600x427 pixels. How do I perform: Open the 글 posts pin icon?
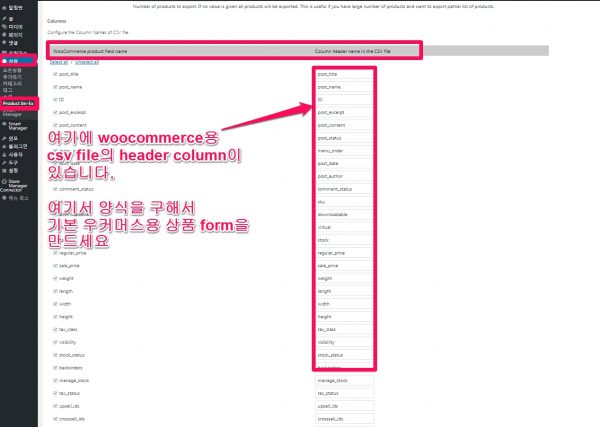click(x=4, y=19)
